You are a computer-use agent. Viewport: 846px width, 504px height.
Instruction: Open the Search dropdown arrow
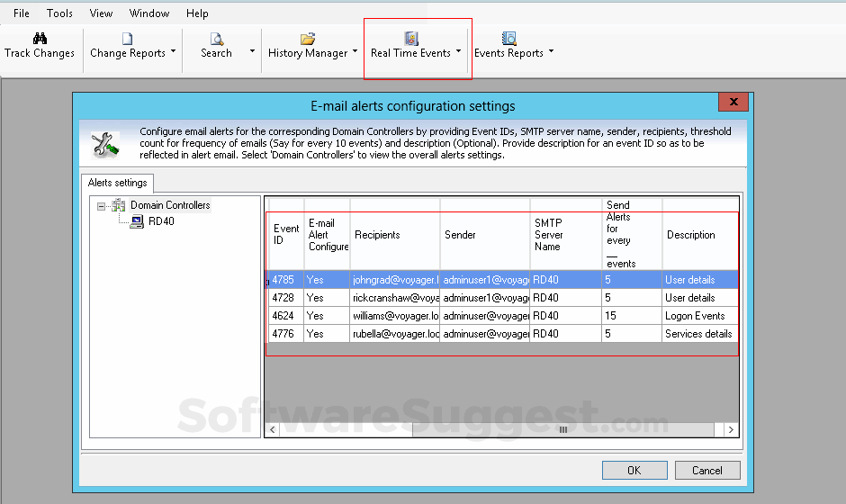pyautogui.click(x=252, y=52)
